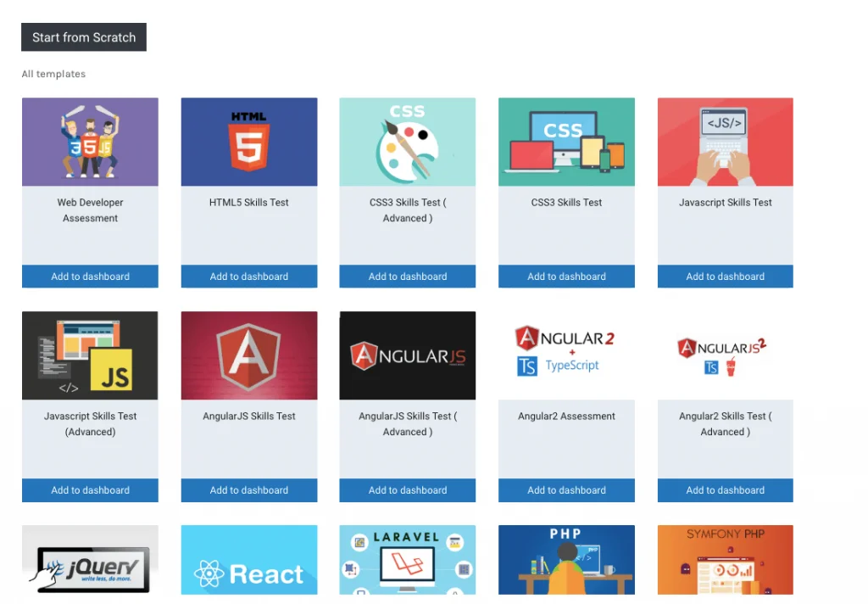This screenshot has height=604, width=868.
Task: Add Web Developer Assessment to dashboard
Action: click(x=90, y=277)
